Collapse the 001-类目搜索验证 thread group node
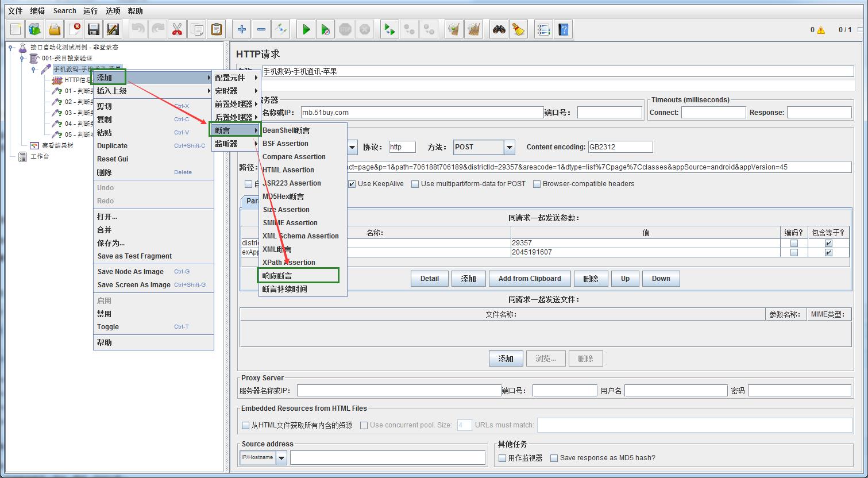 pyautogui.click(x=22, y=59)
